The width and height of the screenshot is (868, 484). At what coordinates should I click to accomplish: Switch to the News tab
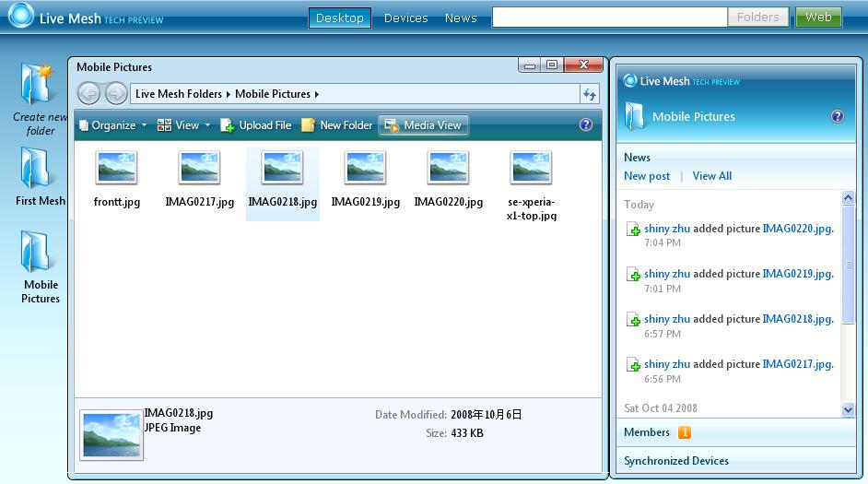tap(461, 18)
